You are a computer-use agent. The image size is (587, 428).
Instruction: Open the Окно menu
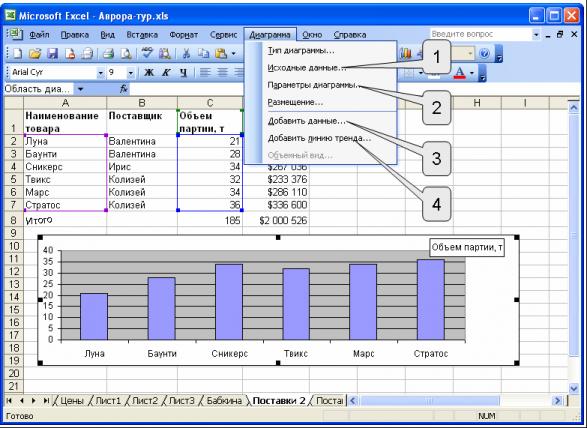[312, 35]
